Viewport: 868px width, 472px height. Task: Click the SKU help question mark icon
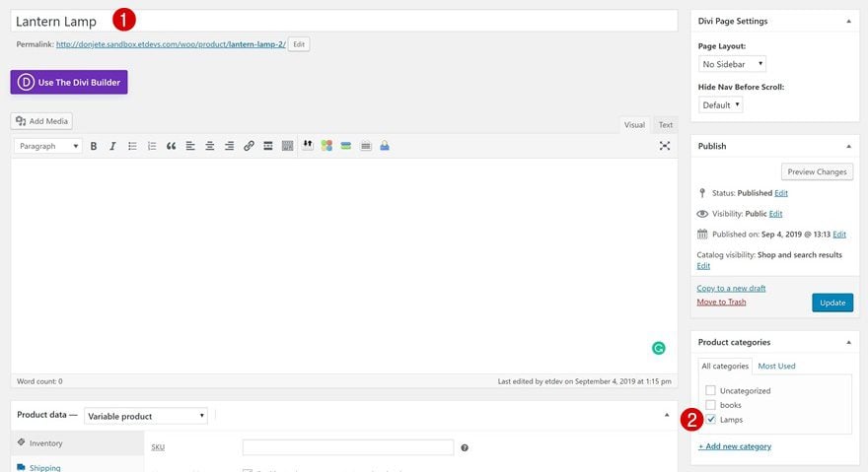[x=465, y=447]
